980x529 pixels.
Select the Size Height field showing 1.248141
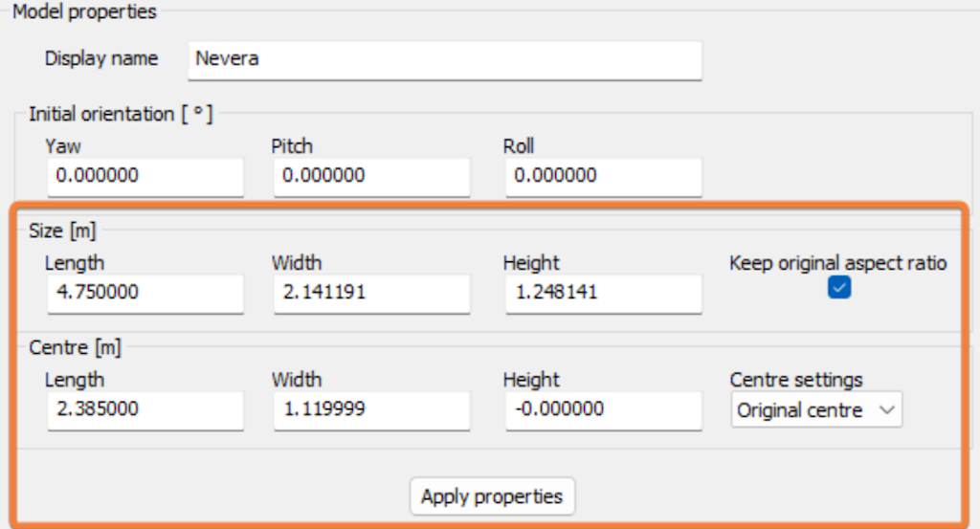click(x=603, y=293)
